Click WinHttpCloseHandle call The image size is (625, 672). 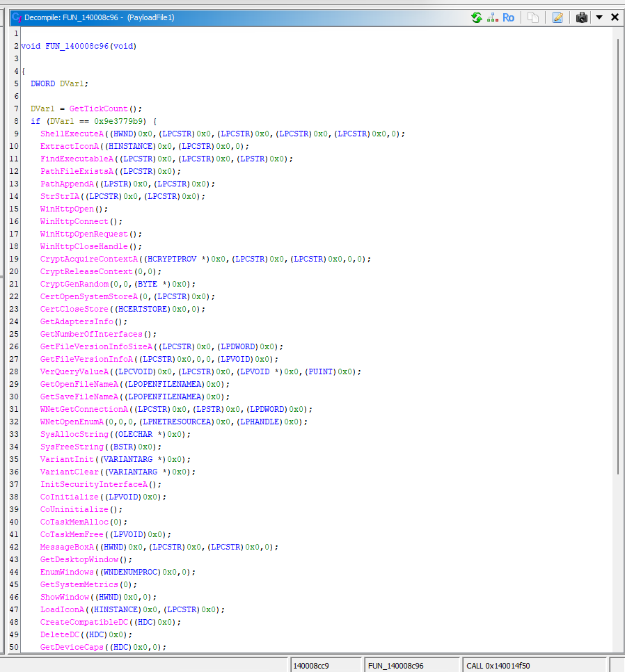[x=84, y=246]
